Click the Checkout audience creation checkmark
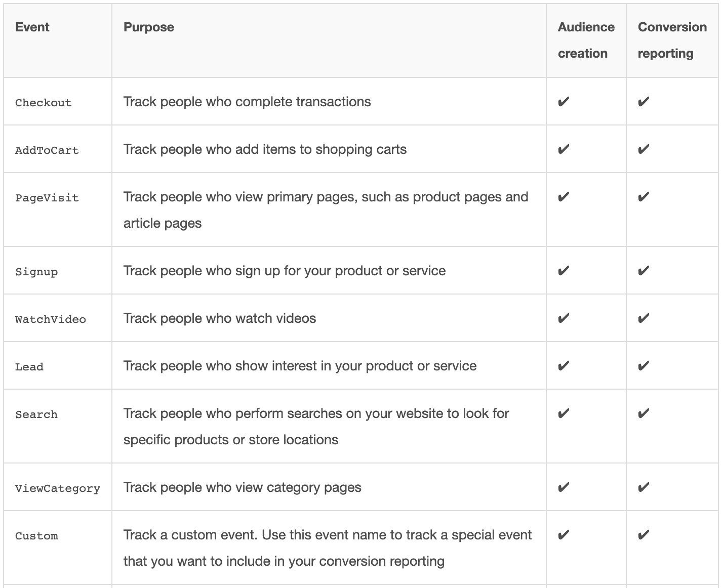This screenshot has height=588, width=722. click(x=563, y=102)
